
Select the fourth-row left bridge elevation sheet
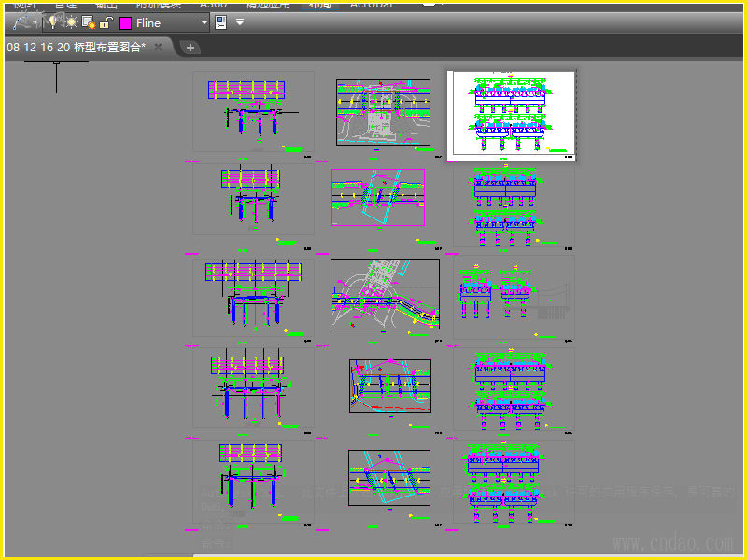[253, 387]
